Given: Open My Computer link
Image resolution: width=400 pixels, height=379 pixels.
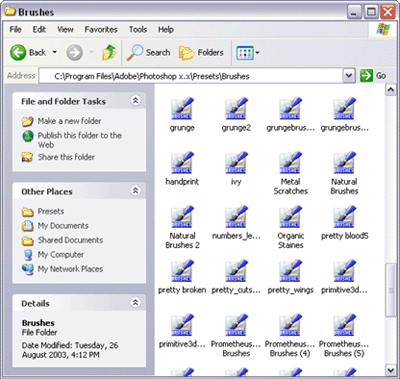Looking at the screenshot, I should [x=61, y=255].
